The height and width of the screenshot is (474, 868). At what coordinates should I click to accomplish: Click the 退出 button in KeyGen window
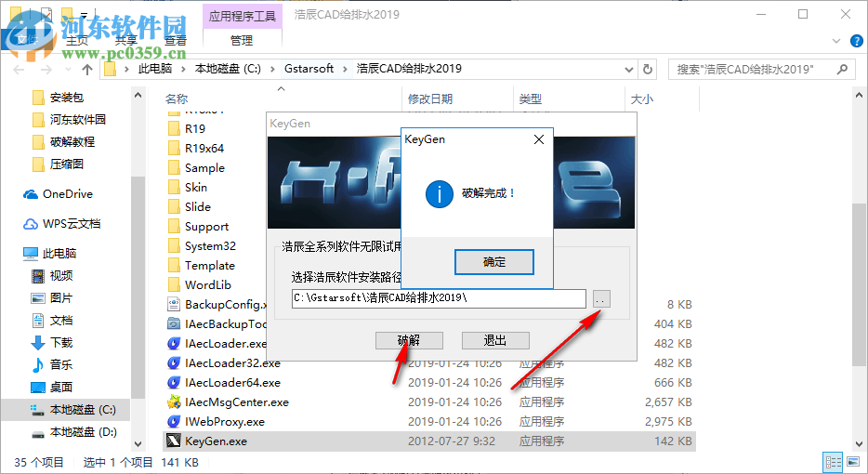[x=495, y=340]
